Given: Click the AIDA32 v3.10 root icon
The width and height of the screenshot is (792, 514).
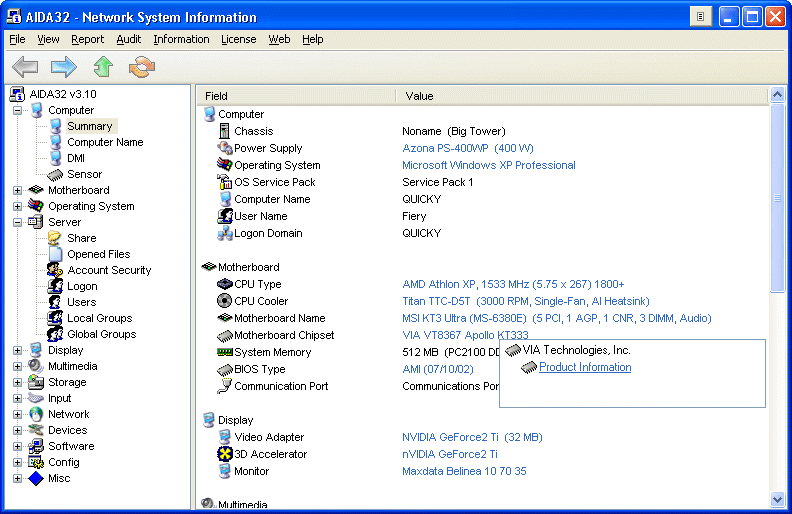Looking at the screenshot, I should point(17,94).
